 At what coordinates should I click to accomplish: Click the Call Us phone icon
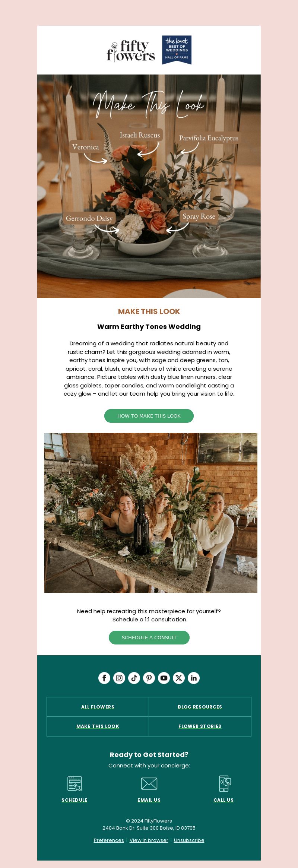point(225,783)
